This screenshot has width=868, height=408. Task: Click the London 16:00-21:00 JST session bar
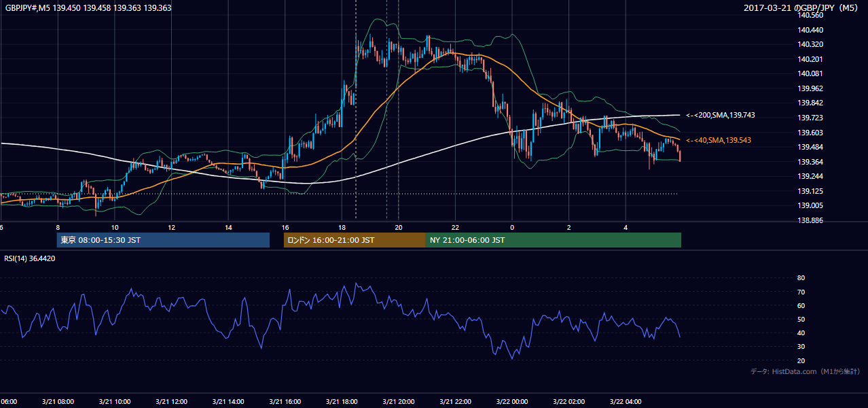pos(355,240)
